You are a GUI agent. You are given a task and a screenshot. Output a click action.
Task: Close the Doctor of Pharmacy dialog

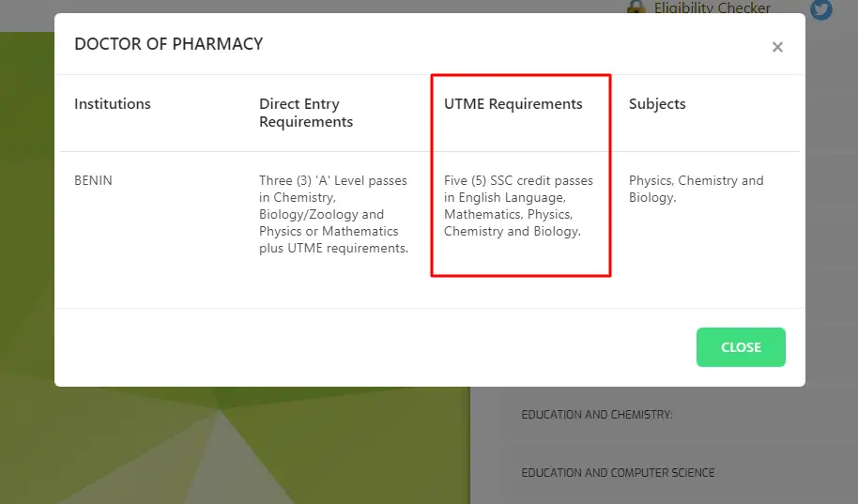pyautogui.click(x=777, y=47)
